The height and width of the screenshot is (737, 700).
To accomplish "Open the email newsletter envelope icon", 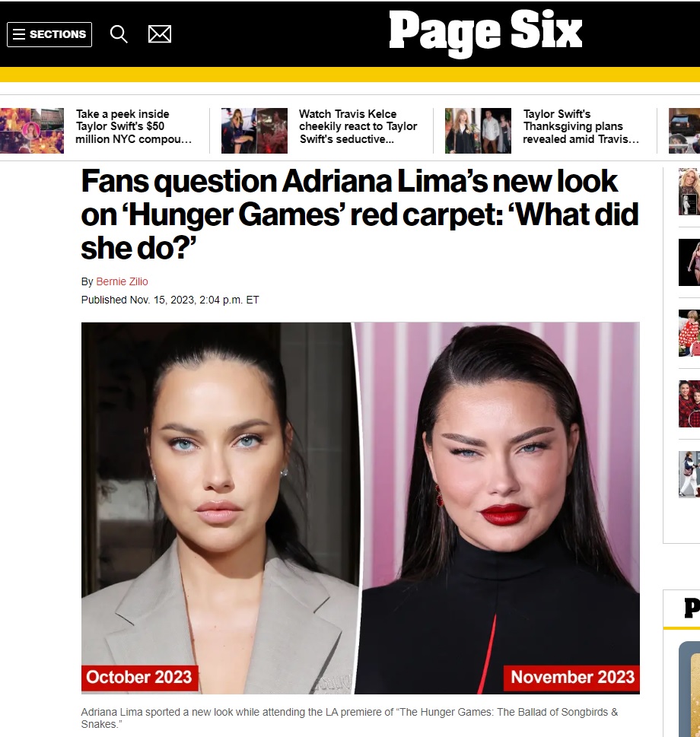I will [160, 34].
